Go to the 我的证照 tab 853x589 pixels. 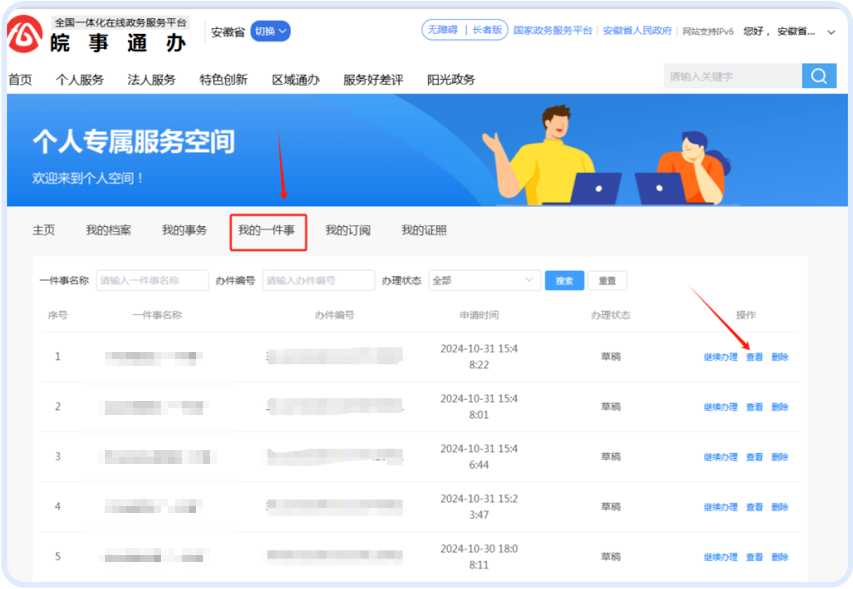click(424, 231)
